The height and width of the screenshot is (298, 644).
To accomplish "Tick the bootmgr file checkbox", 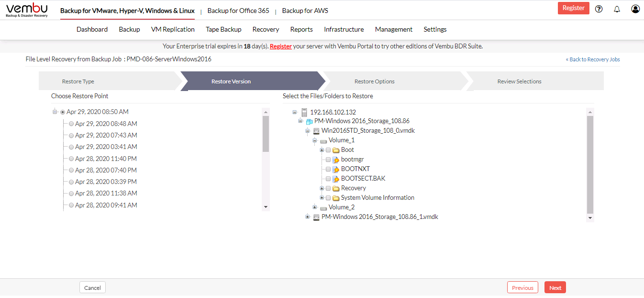I will [328, 160].
